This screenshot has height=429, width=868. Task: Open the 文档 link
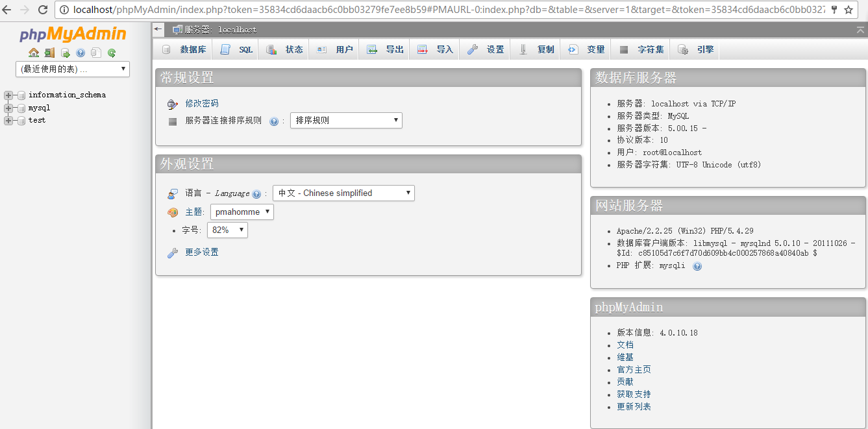coord(625,345)
